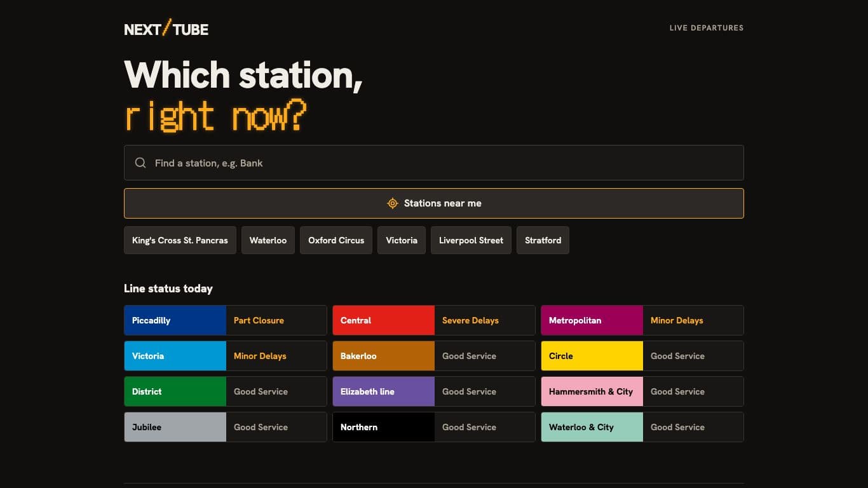Viewport: 868px width, 488px height.
Task: Click the yellow Circle line label
Action: (592, 356)
